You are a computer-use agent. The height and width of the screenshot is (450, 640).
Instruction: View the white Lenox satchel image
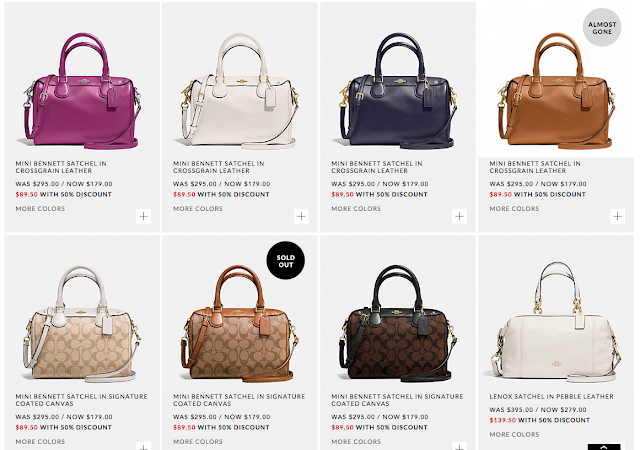556,323
